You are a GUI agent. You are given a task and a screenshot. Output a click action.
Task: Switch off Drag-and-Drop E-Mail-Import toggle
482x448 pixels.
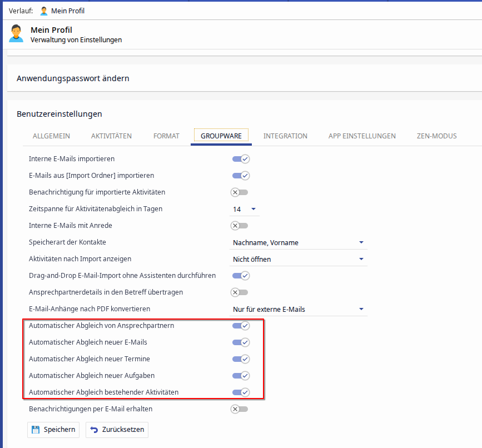[x=241, y=276]
